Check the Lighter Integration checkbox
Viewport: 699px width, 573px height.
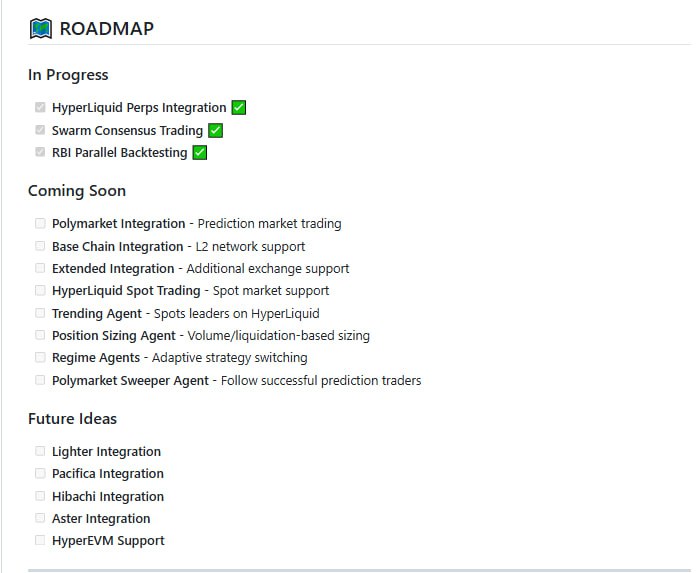coord(40,451)
